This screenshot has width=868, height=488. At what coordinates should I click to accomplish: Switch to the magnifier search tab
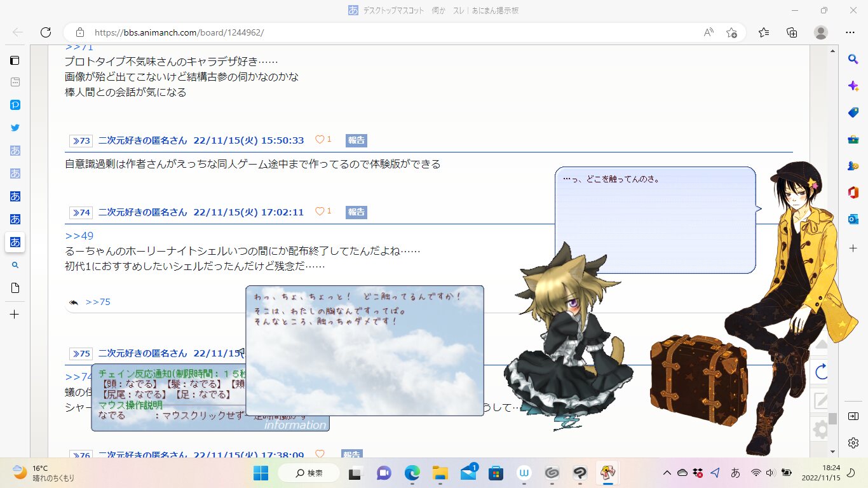tap(15, 265)
